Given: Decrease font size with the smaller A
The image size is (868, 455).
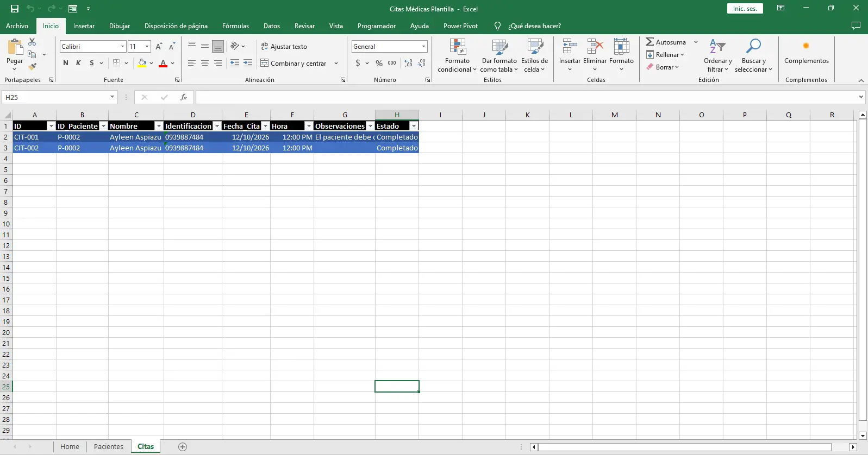Looking at the screenshot, I should pyautogui.click(x=172, y=47).
